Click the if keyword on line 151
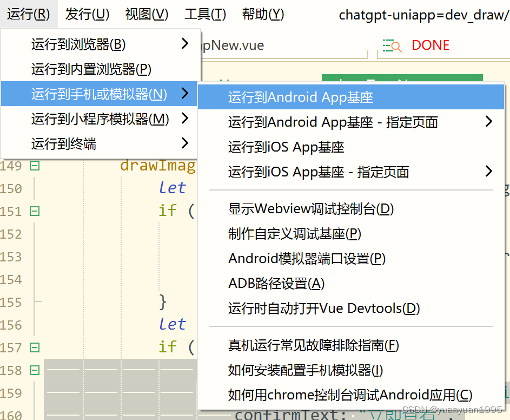The width and height of the screenshot is (510, 420). pyautogui.click(x=168, y=211)
